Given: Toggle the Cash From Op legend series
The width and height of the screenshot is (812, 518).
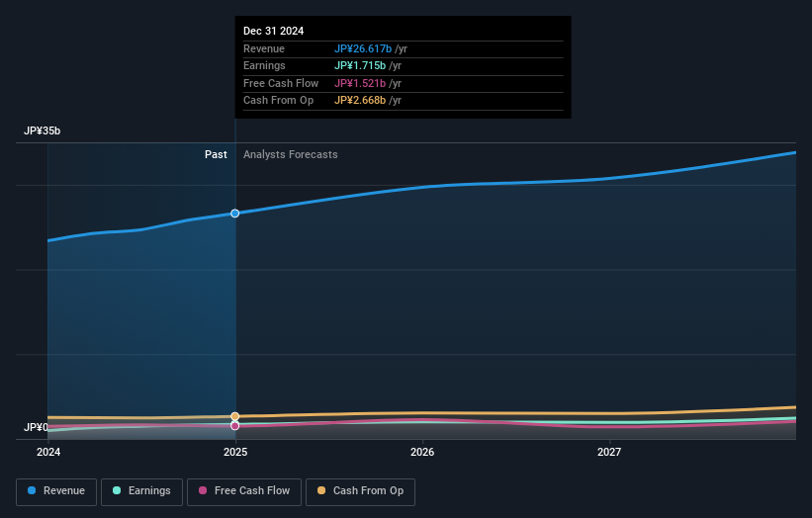Looking at the screenshot, I should [360, 491].
